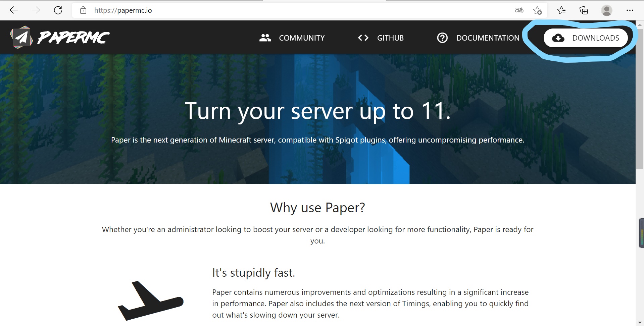Viewport: 644px width, 326px height.
Task: Click the 'Turn your server up to 11.' headline
Action: (x=317, y=111)
